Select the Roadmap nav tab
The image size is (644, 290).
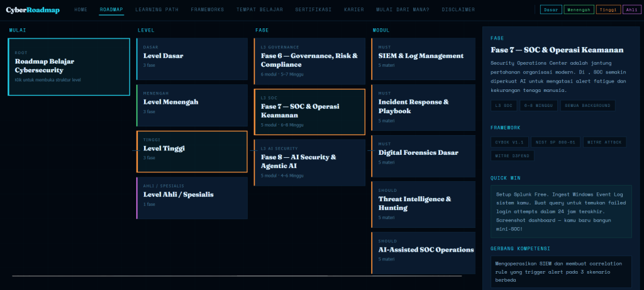111,9
